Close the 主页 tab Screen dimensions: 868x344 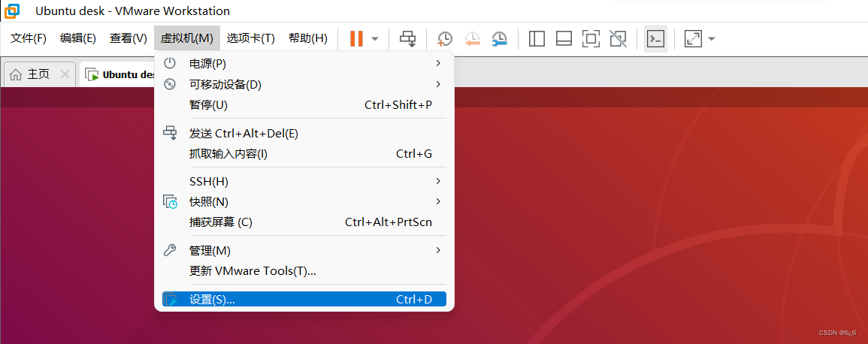pos(65,74)
